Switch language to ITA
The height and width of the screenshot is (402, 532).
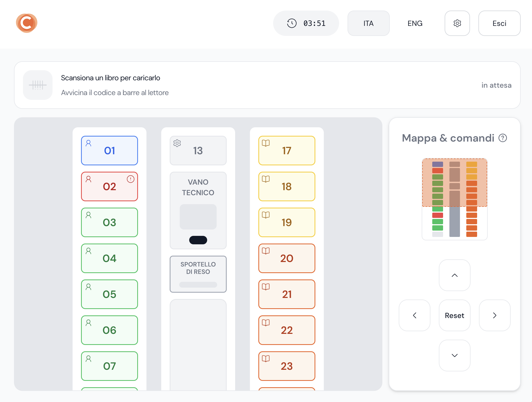pos(369,23)
